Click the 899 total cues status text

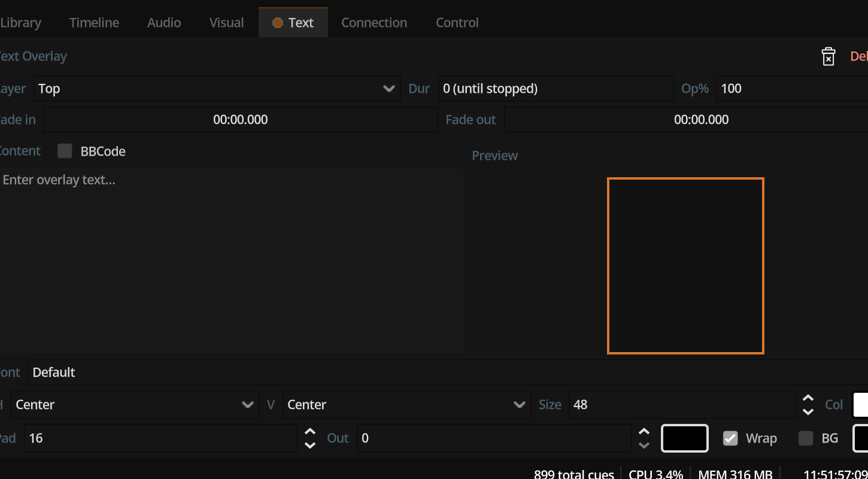coord(573,474)
